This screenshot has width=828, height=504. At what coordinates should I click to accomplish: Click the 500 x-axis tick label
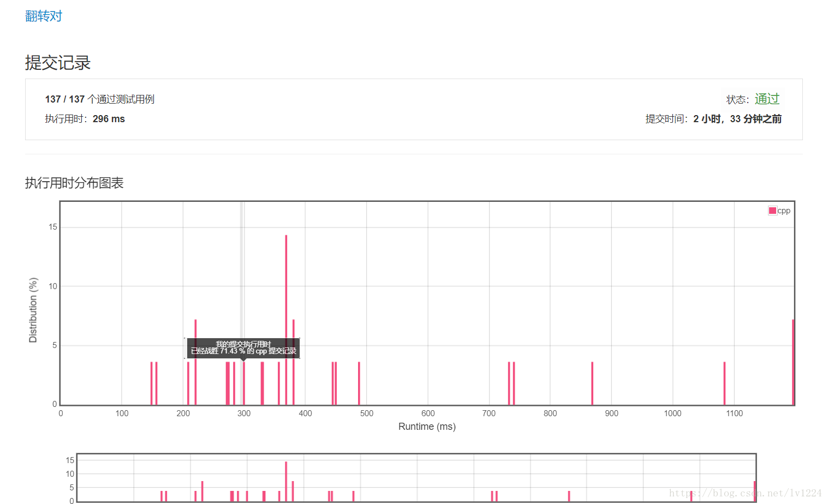(367, 413)
